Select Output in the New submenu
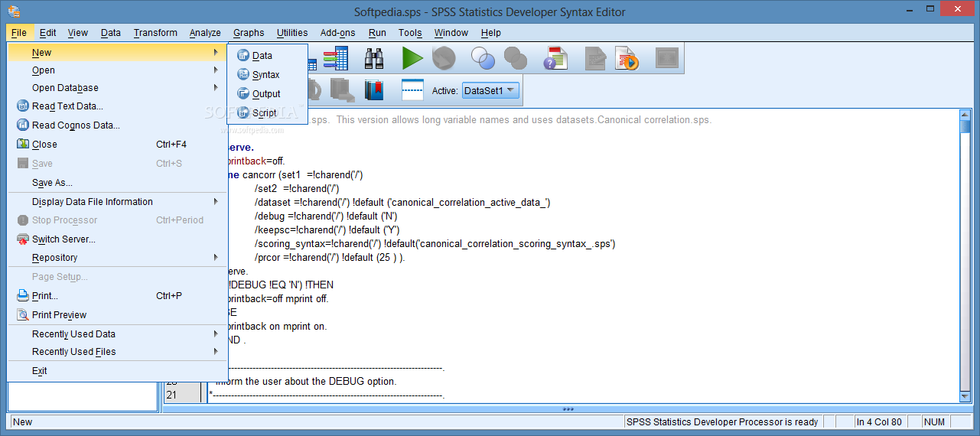This screenshot has width=980, height=436. (x=266, y=93)
